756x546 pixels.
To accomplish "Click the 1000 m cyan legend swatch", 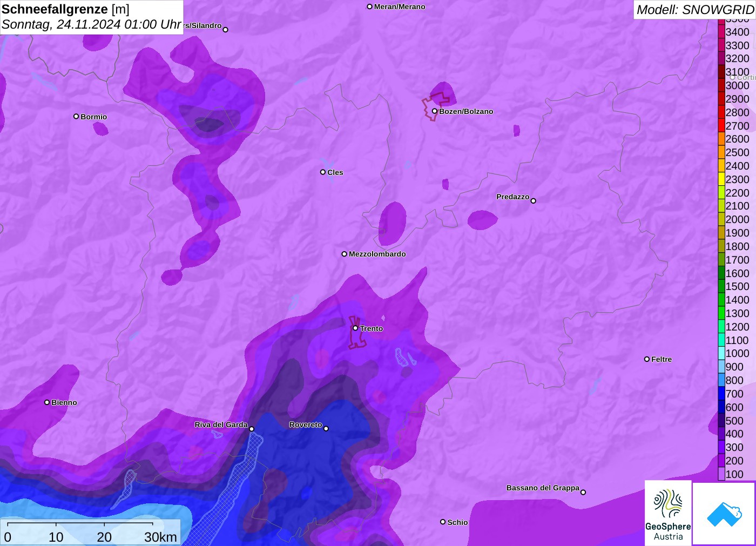I will pos(721,353).
